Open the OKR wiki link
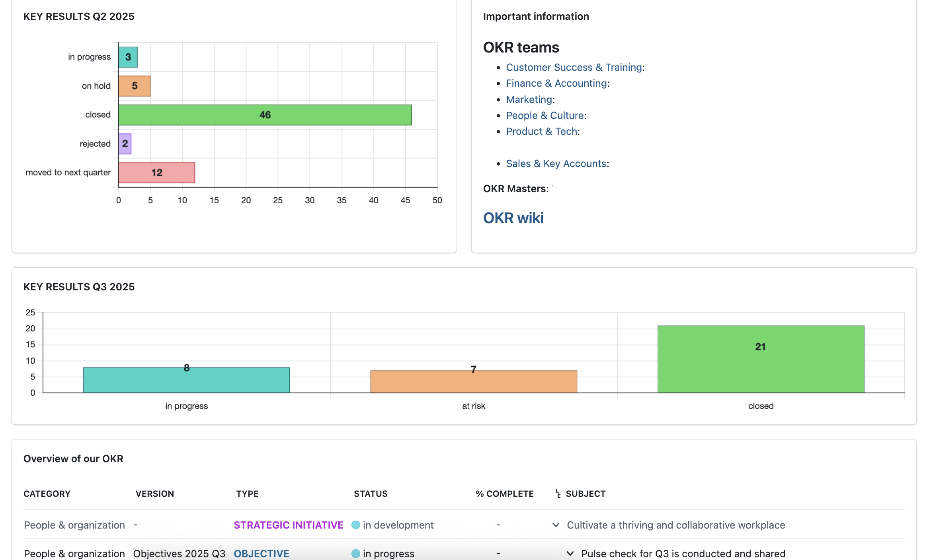Screen dimensions: 925x560 [x=513, y=218]
